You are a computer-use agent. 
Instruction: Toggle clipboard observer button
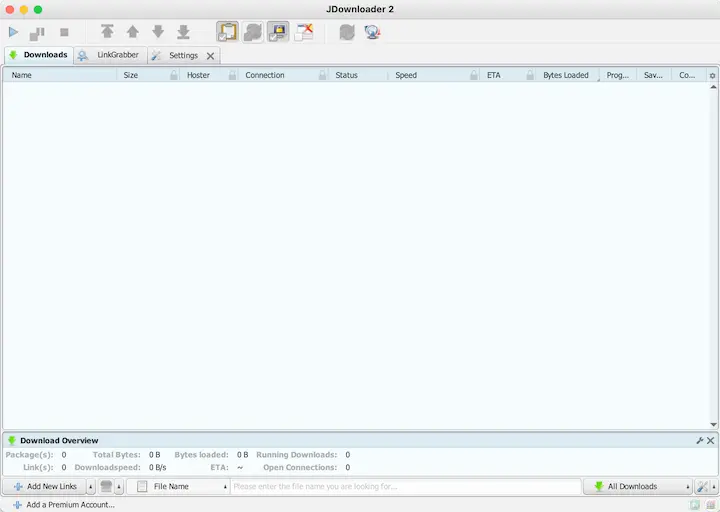[227, 32]
